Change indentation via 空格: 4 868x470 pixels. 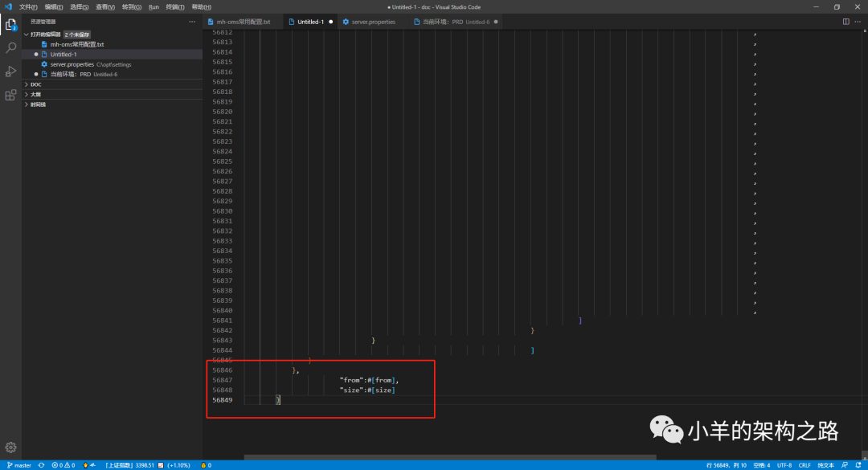762,465
